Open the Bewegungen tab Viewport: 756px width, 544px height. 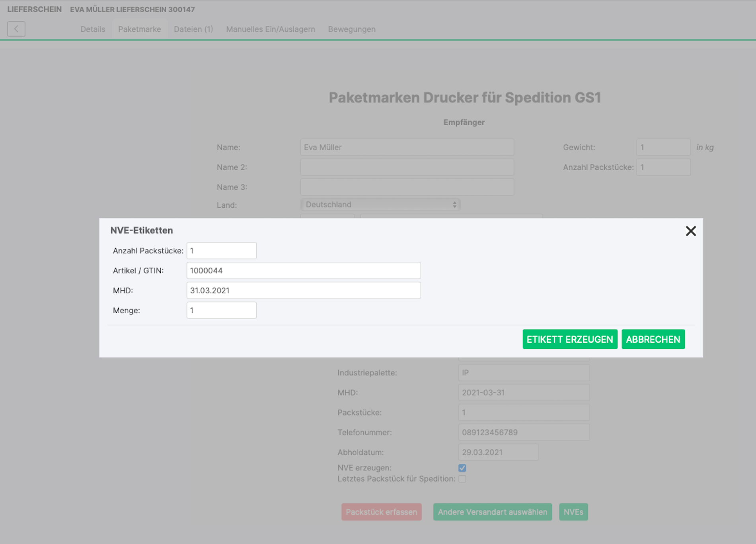[x=351, y=29]
